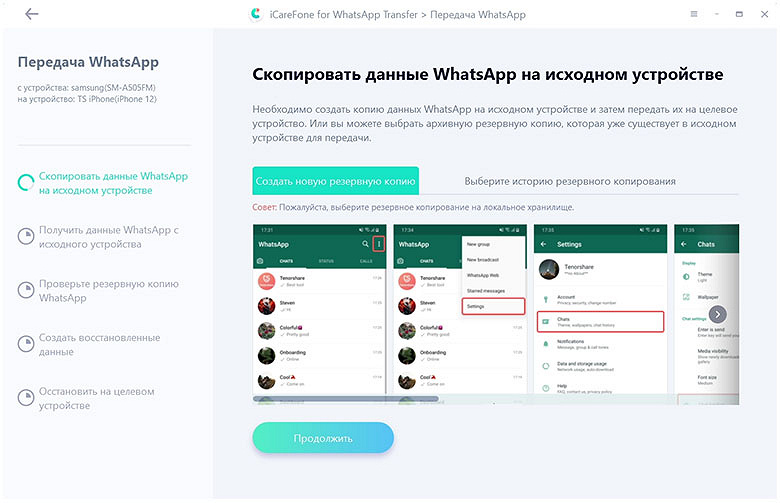The image size is (780, 503).
Task: Switch to Выберите историю резервного копирования tab
Action: [x=570, y=181]
